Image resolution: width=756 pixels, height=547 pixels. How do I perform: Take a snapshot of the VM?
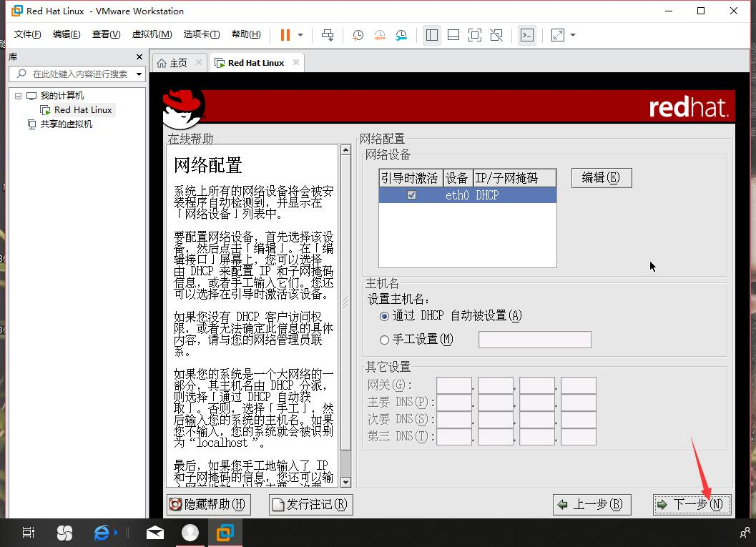[358, 35]
